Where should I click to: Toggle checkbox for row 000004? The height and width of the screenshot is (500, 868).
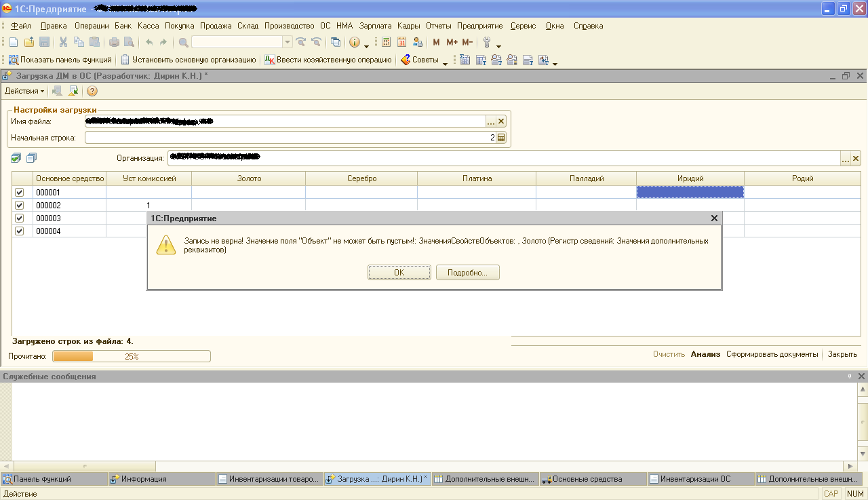pos(19,231)
